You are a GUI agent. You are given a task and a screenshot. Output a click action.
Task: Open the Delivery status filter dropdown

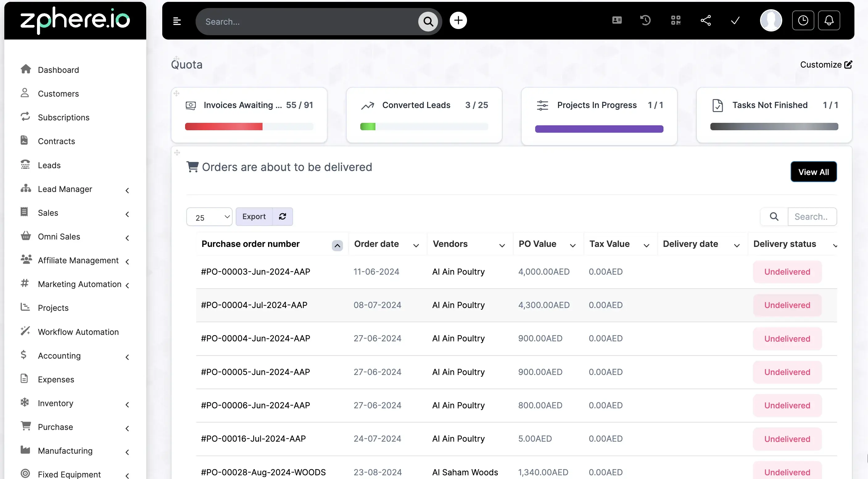point(836,245)
